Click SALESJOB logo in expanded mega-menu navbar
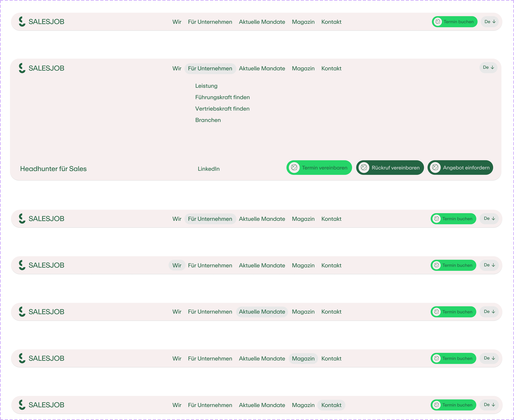Viewport: 514px width, 420px height. (x=41, y=68)
